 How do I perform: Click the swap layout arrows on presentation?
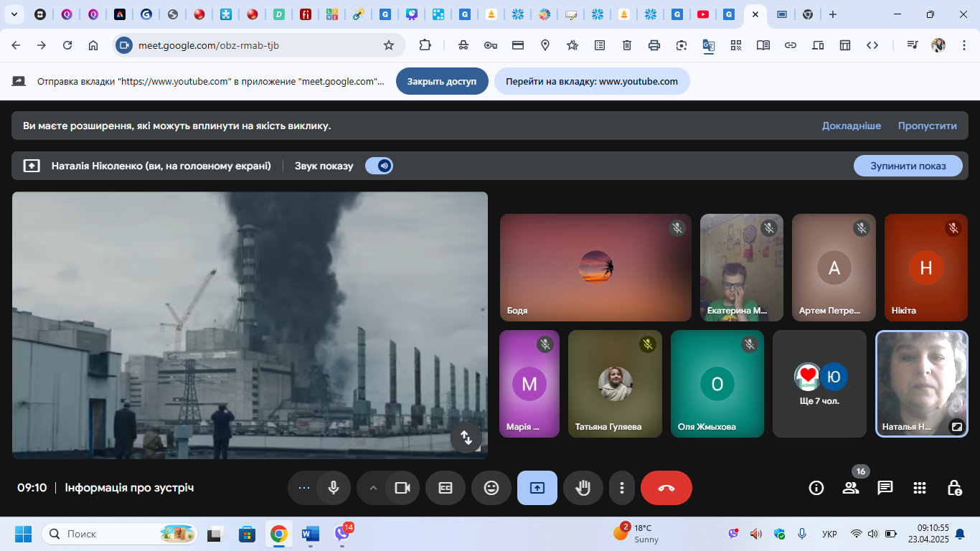(466, 438)
